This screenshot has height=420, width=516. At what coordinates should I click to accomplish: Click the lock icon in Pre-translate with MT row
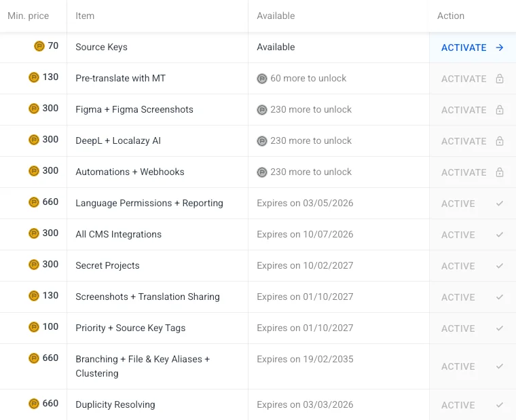tap(500, 79)
